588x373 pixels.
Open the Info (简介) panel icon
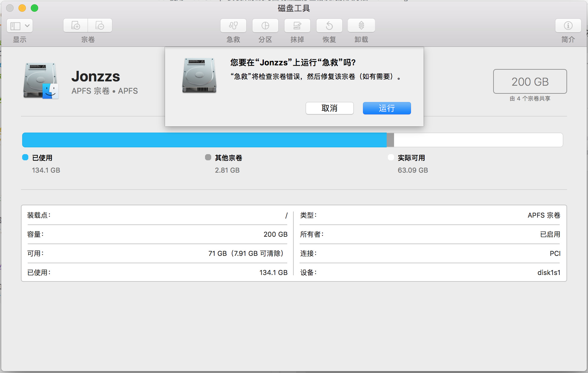568,26
